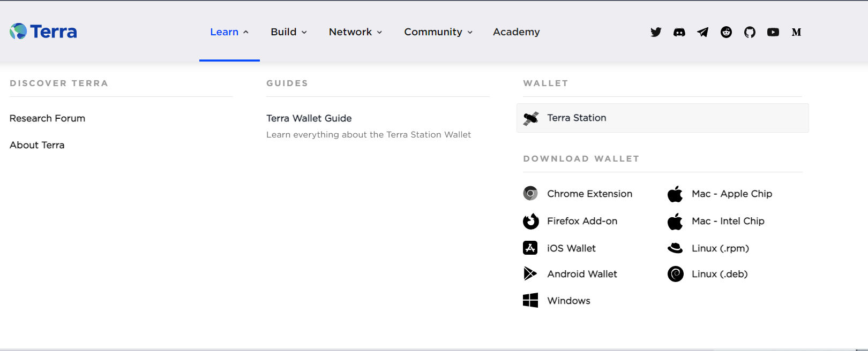Image resolution: width=868 pixels, height=351 pixels.
Task: Expand the Build menu chevron
Action: click(304, 32)
